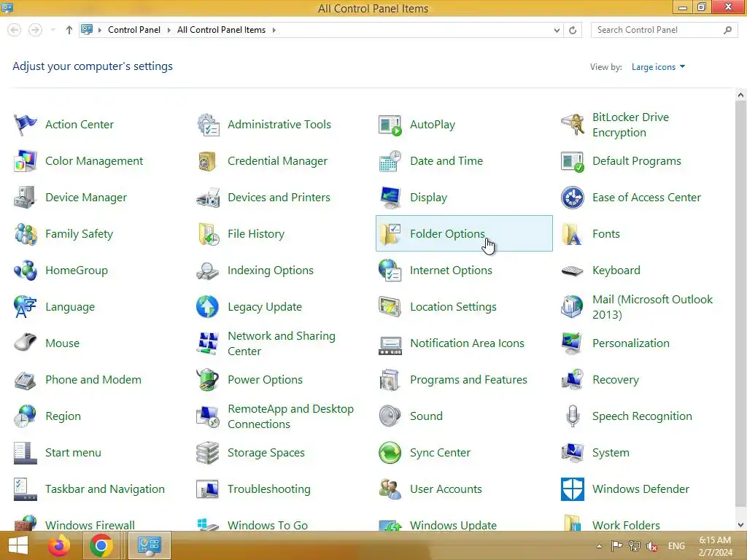Click the vertical scrollbar up arrow
This screenshot has height=560, width=747.
[x=740, y=95]
